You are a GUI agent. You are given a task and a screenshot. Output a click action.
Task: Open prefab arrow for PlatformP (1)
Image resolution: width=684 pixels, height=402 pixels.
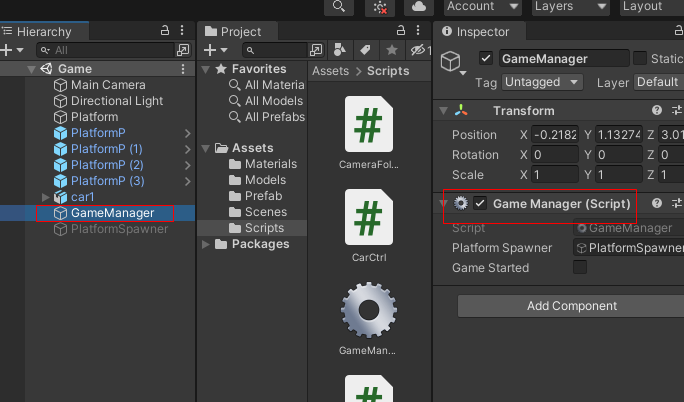[188, 150]
